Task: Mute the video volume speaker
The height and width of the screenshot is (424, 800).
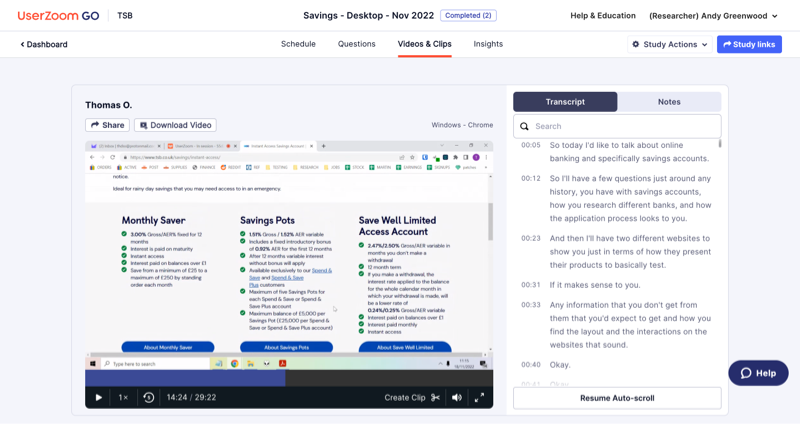Action: pyautogui.click(x=457, y=397)
